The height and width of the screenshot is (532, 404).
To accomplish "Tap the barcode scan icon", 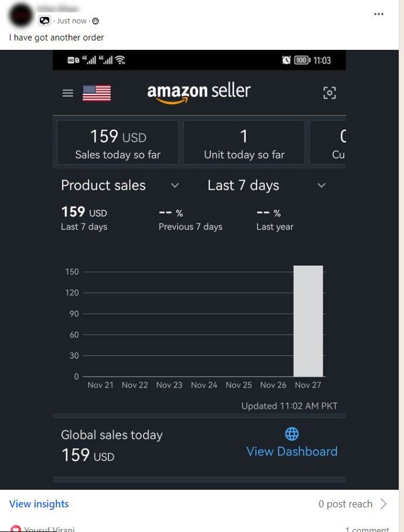I will tap(330, 93).
